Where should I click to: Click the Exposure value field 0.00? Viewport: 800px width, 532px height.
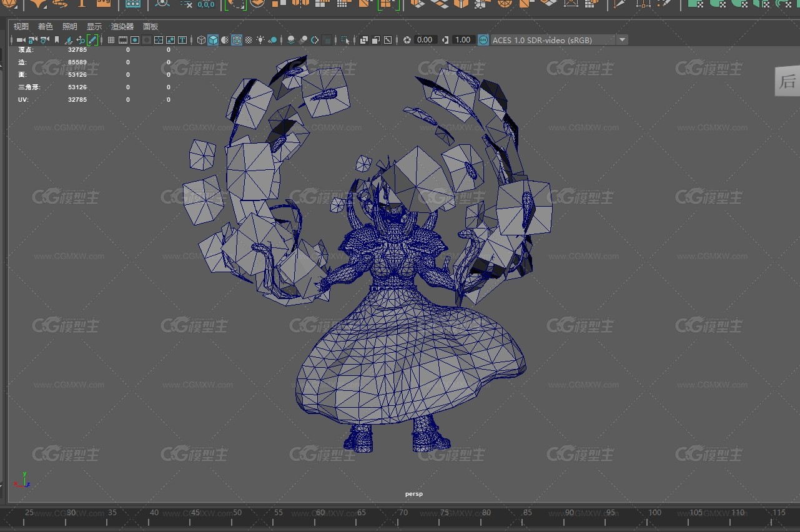(x=425, y=40)
